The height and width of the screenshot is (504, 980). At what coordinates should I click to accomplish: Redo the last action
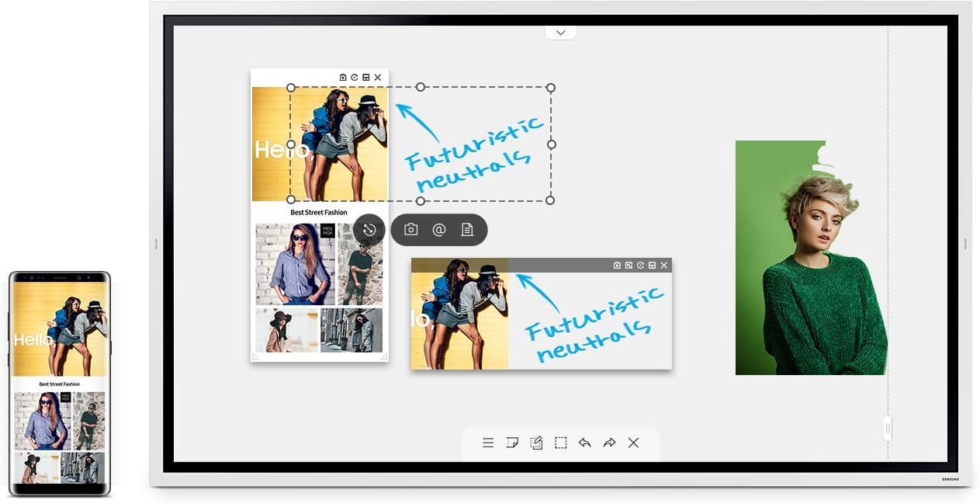tap(609, 443)
